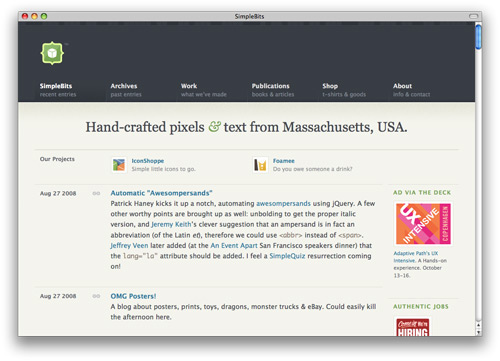Screen dimensions: 500x361
Task: Click the We're Hiring jobs image
Action: (413, 327)
